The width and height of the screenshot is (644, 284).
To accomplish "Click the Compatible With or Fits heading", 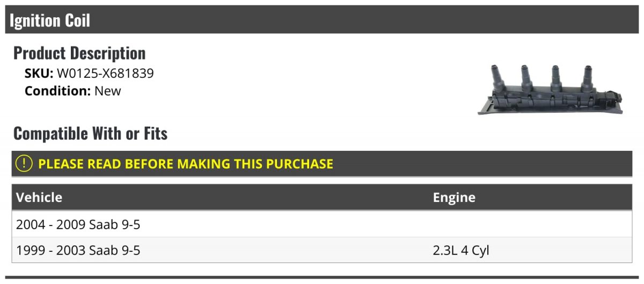I will point(90,133).
